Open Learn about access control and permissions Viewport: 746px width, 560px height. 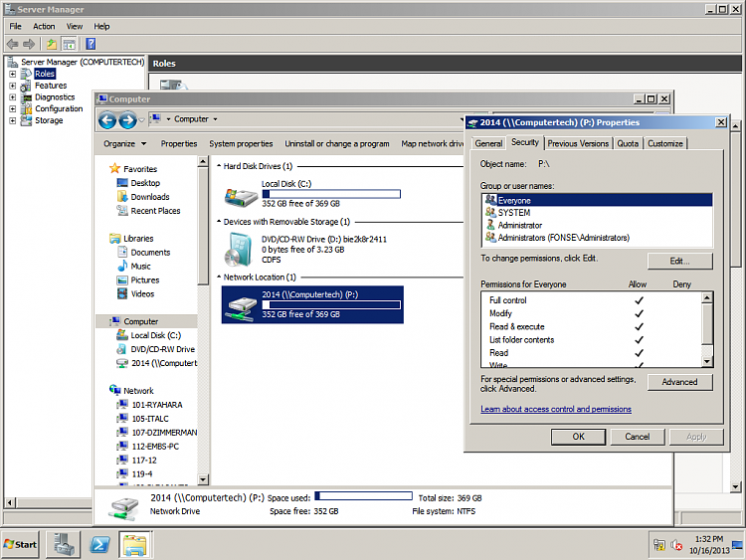pyautogui.click(x=556, y=409)
